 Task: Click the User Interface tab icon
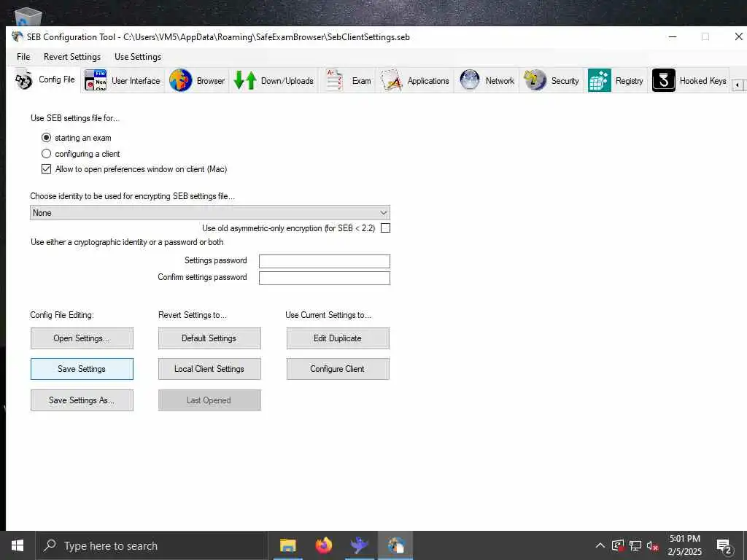coord(96,80)
